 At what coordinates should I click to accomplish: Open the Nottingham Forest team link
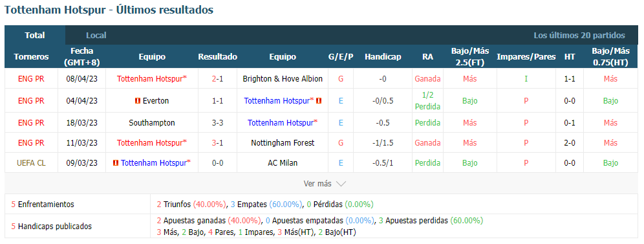[283, 143]
